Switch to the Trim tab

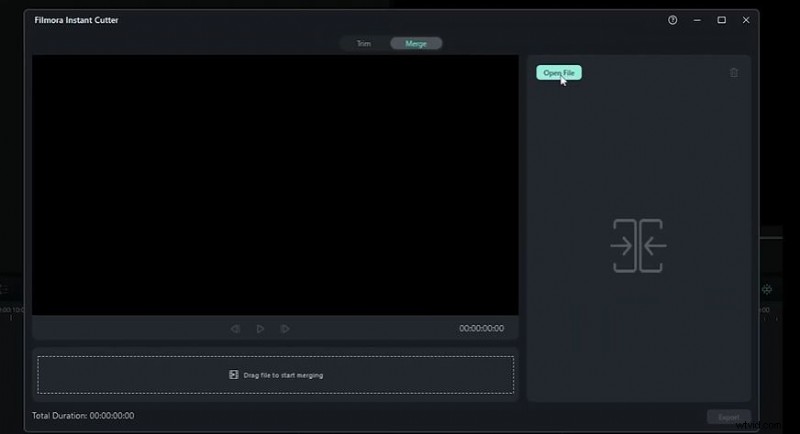click(x=364, y=44)
